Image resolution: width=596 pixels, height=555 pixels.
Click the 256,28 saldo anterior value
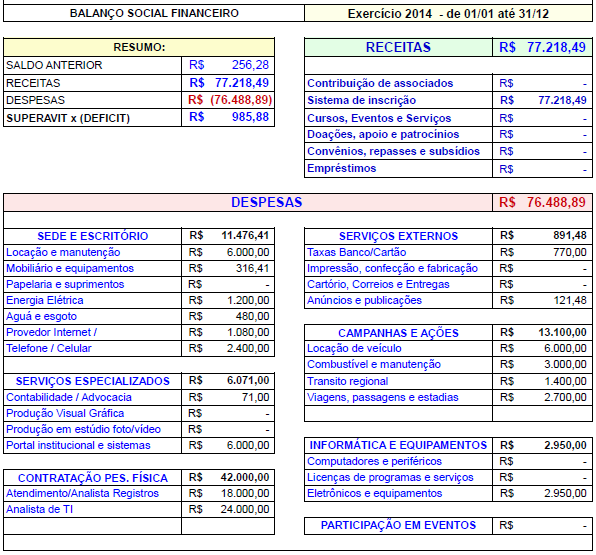coord(250,65)
